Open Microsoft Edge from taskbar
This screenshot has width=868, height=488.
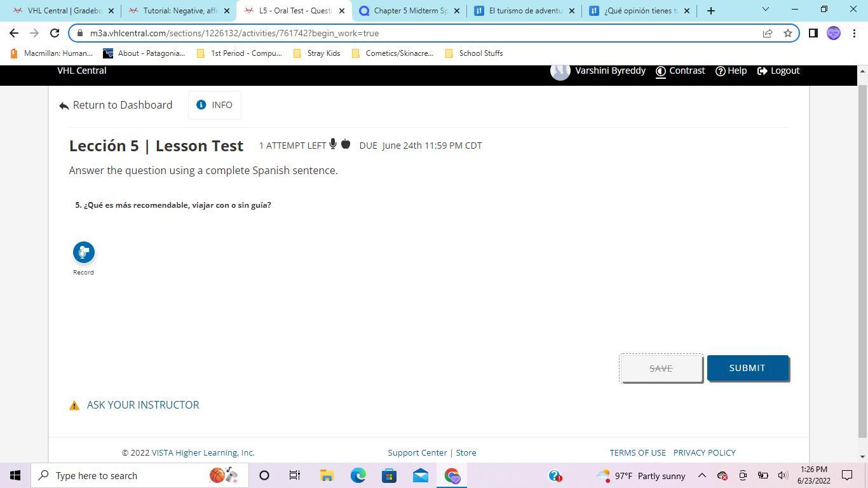point(358,475)
